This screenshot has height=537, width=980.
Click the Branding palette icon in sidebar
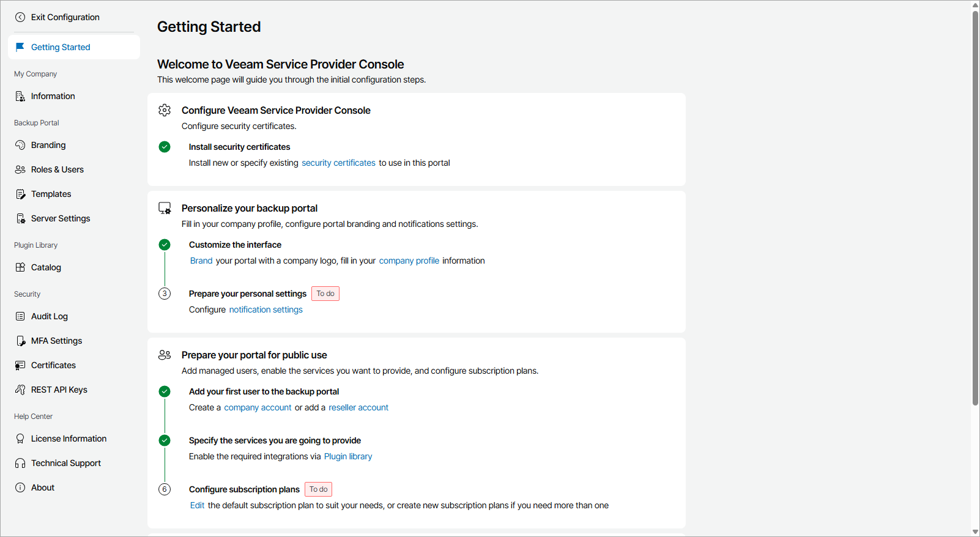click(x=20, y=145)
